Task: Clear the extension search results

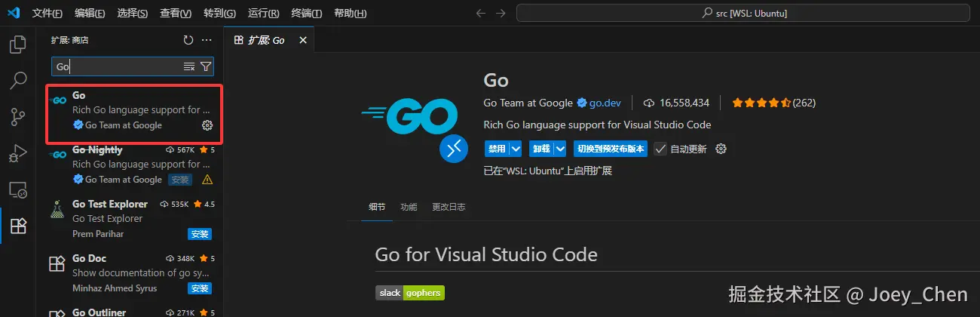Action: click(189, 66)
